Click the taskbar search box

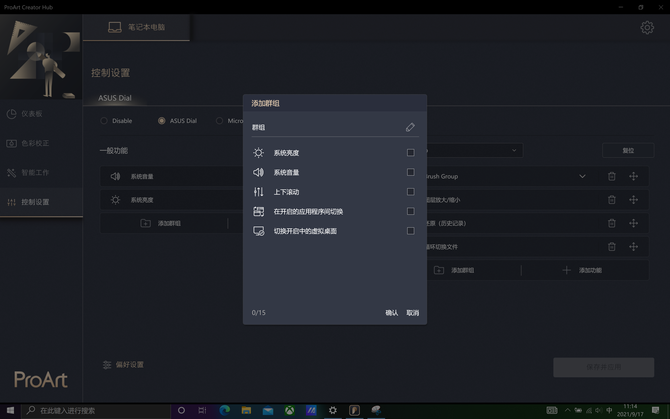pos(96,410)
